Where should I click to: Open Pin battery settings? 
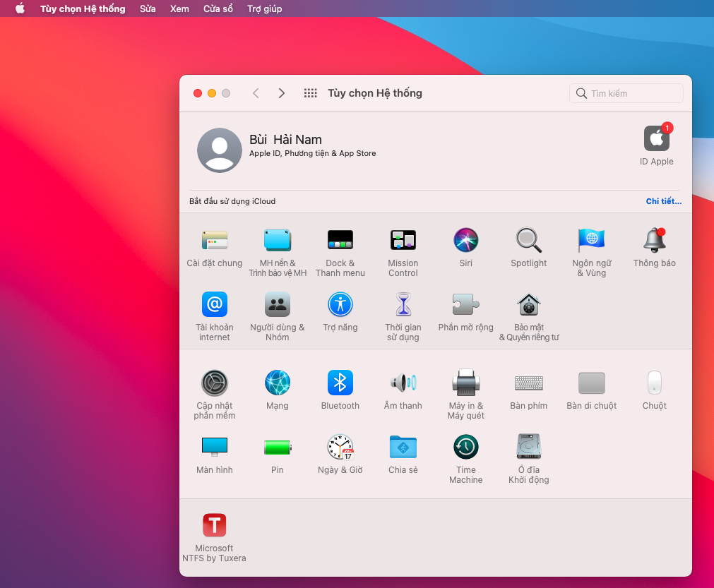[278, 447]
